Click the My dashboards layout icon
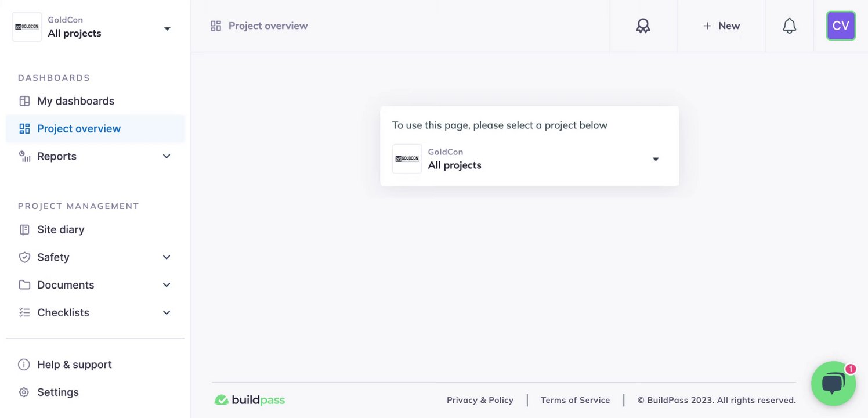Viewport: 868px width, 418px height. tap(24, 101)
